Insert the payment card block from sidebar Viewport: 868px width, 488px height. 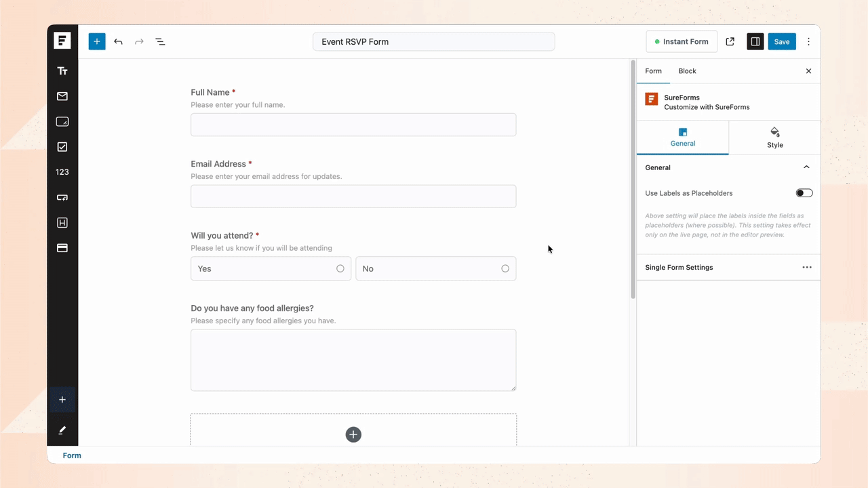[62, 248]
